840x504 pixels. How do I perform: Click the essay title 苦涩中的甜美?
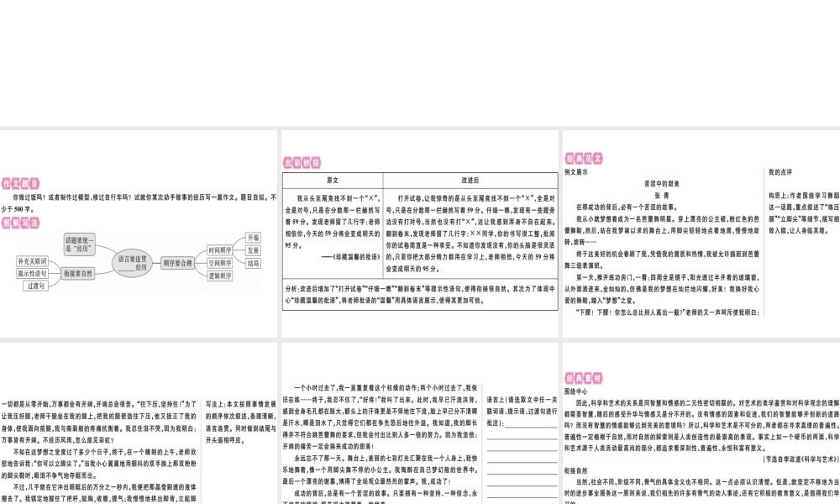[x=662, y=184]
